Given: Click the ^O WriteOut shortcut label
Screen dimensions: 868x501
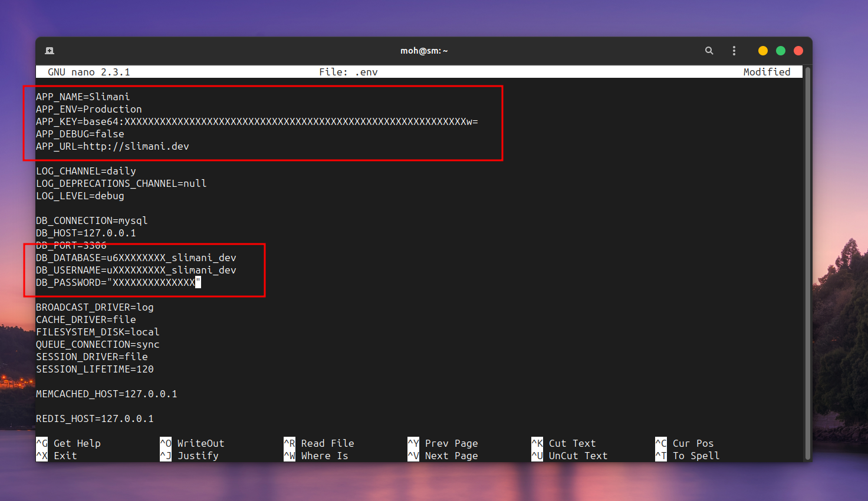Looking at the screenshot, I should tap(192, 443).
